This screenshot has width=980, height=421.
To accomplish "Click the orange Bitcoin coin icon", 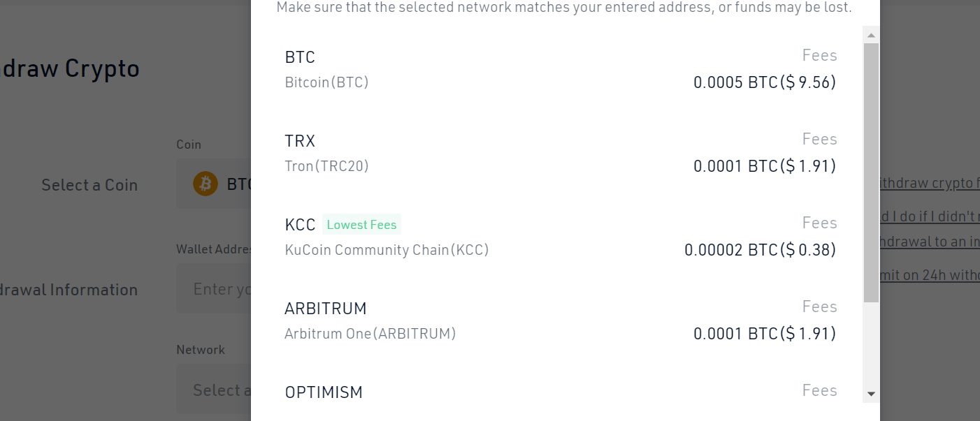I will click(206, 184).
